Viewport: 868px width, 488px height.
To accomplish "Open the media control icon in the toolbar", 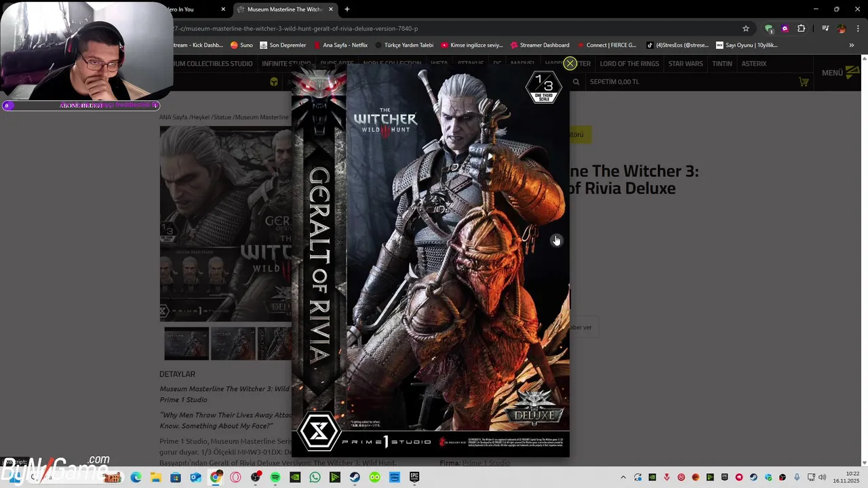I will (x=825, y=28).
